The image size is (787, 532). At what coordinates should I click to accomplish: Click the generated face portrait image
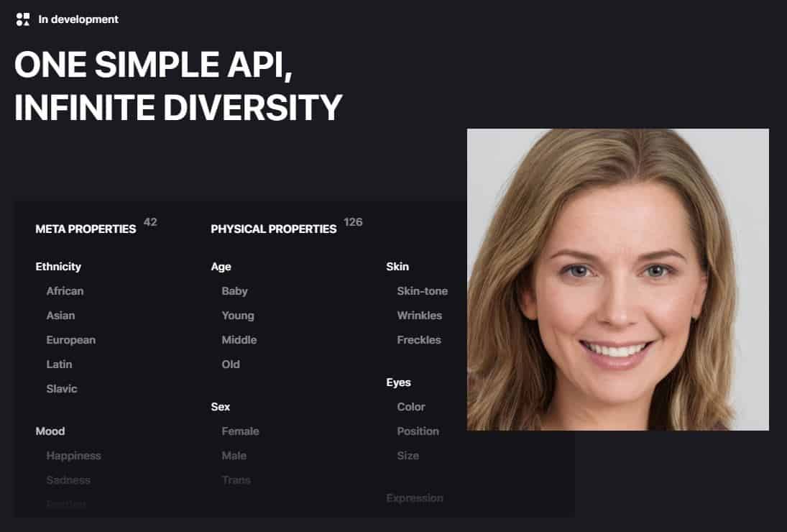click(617, 280)
